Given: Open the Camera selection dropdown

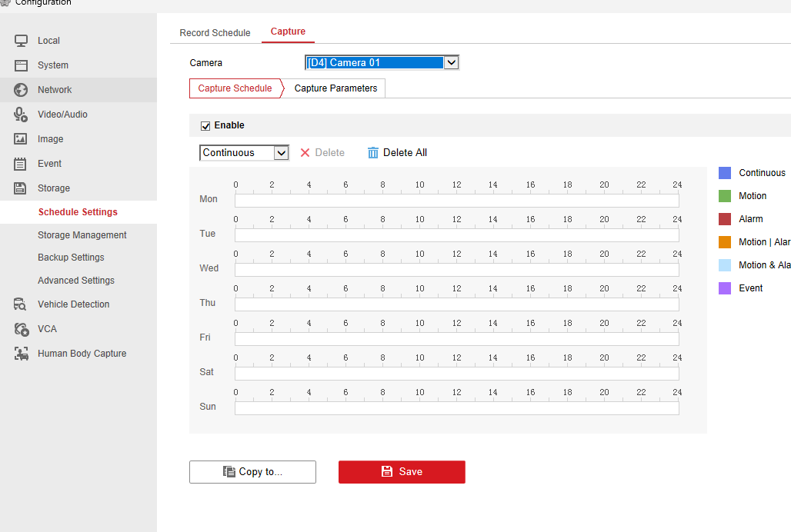Looking at the screenshot, I should 451,63.
